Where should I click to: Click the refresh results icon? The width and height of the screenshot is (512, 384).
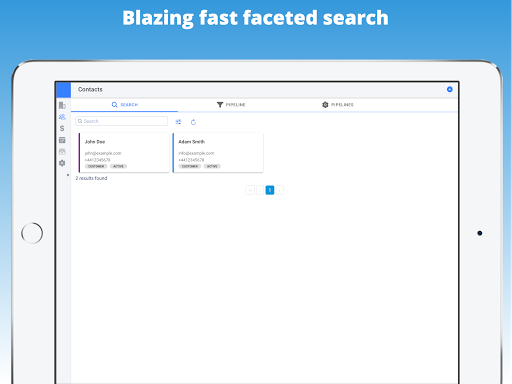[x=193, y=122]
